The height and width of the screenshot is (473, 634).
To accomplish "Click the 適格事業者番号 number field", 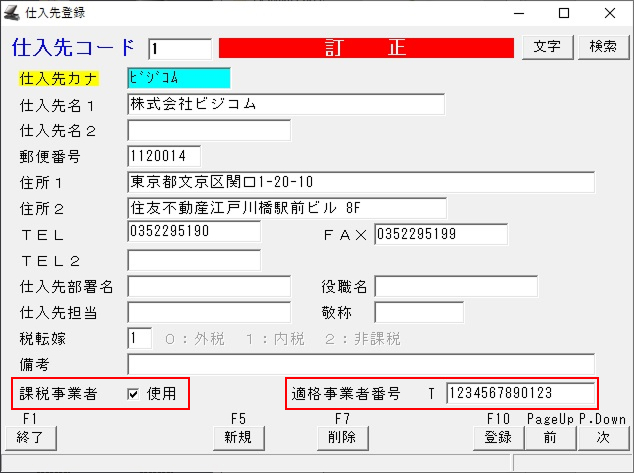I will (520, 394).
